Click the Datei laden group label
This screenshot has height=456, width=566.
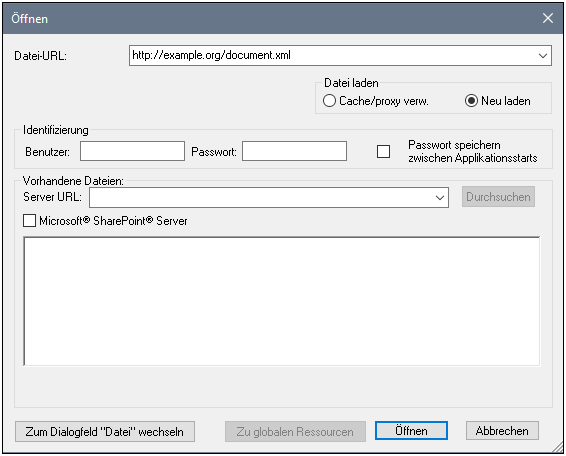[x=351, y=83]
